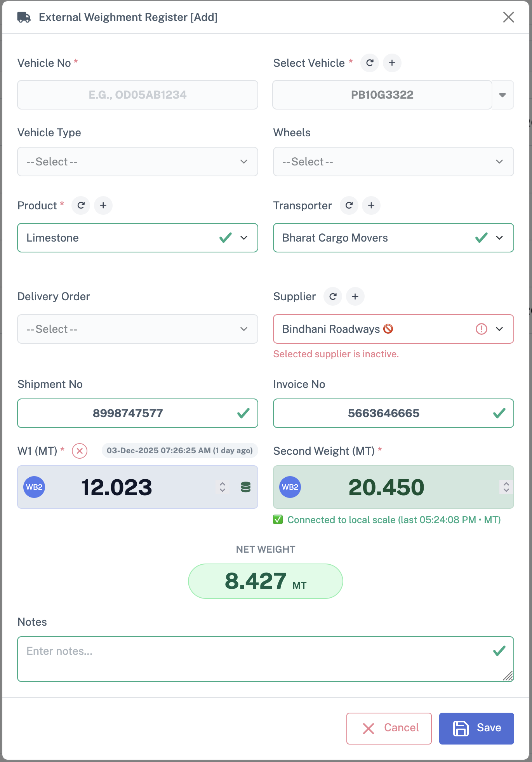Cancel the weighment entry
This screenshot has width=532, height=762.
point(389,728)
